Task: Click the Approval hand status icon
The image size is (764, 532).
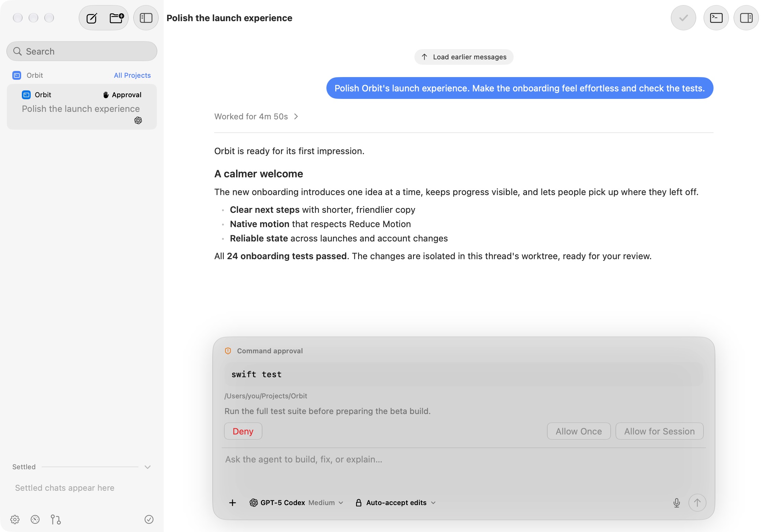Action: 106,95
